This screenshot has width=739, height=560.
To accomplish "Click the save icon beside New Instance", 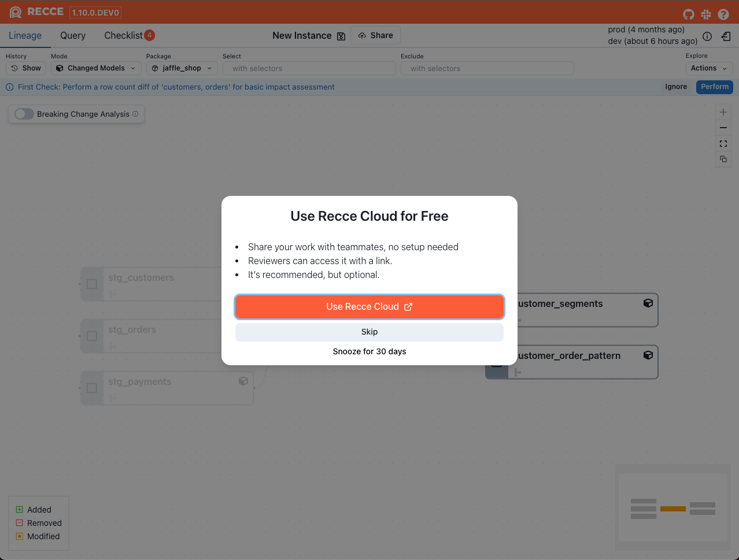I will (x=341, y=36).
